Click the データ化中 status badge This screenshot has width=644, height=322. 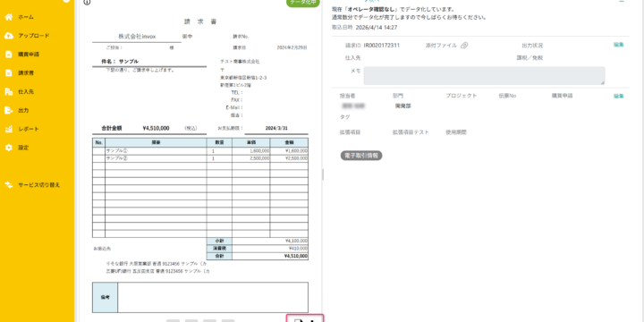302,3
